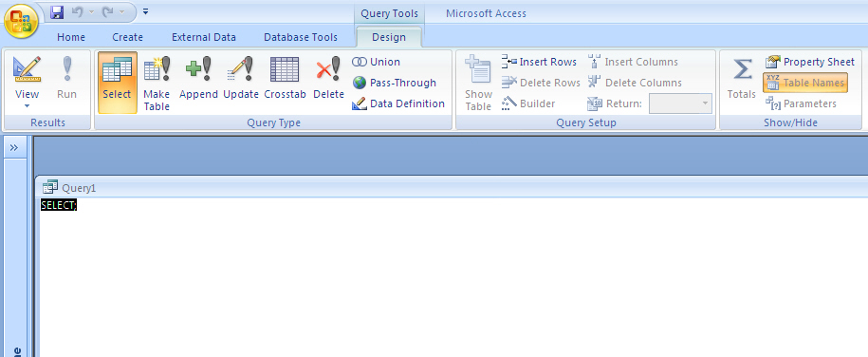Screen dimensions: 868x357
Task: Switch to the Create ribbon tab
Action: point(127,37)
